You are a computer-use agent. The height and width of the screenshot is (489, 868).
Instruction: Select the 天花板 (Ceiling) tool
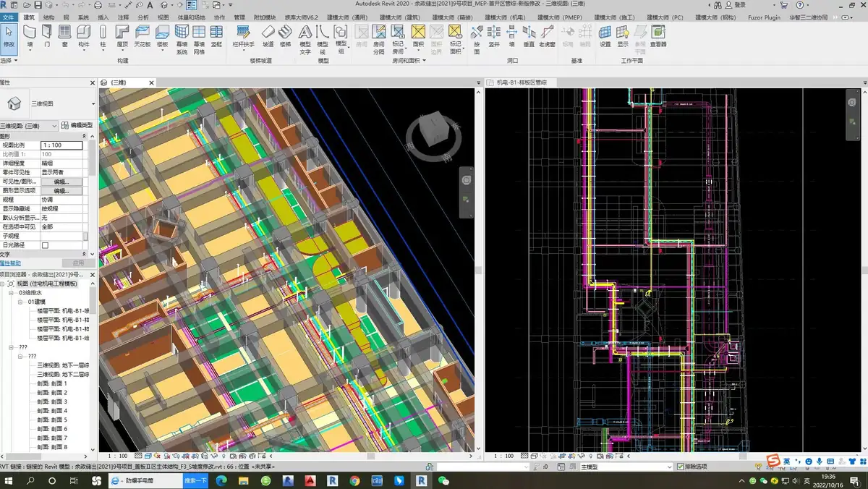142,35
